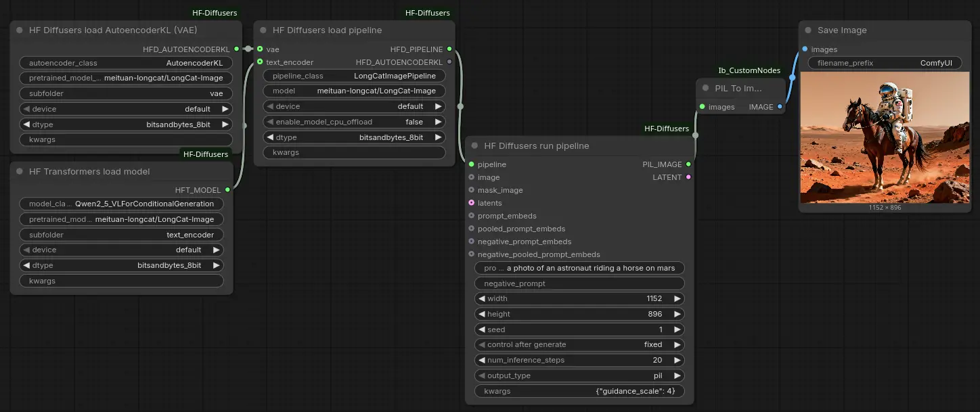The width and height of the screenshot is (980, 412).
Task: Click the pipeline input port on run pipeline
Action: [472, 164]
